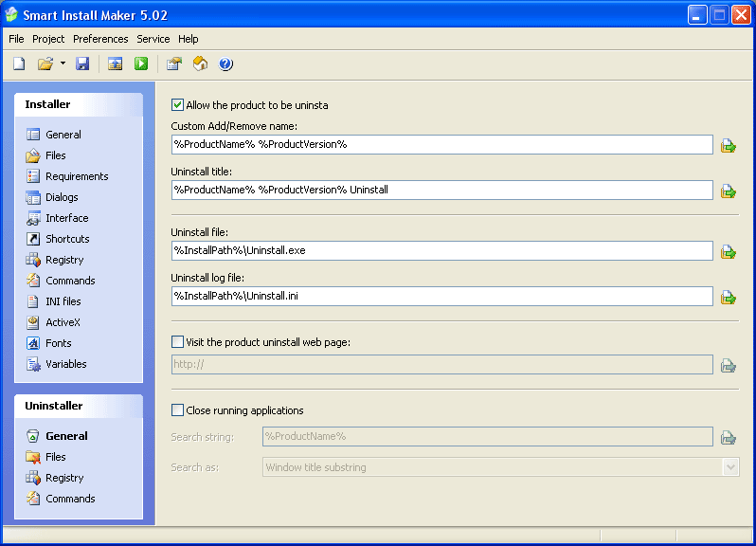The width and height of the screenshot is (756, 546).
Task: Click variable insert icon beside Uninstall file field
Action: [x=728, y=251]
